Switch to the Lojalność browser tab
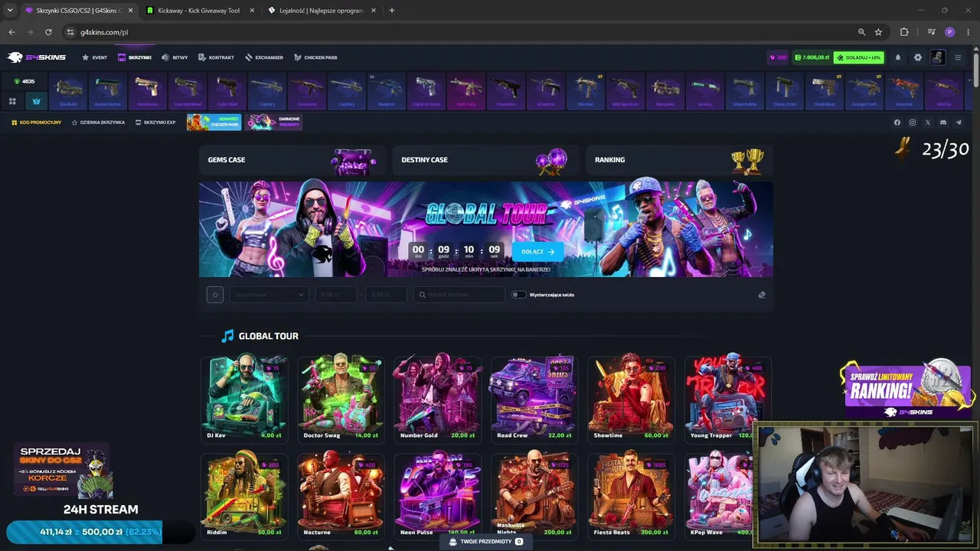Image resolution: width=980 pixels, height=551 pixels. 322,11
